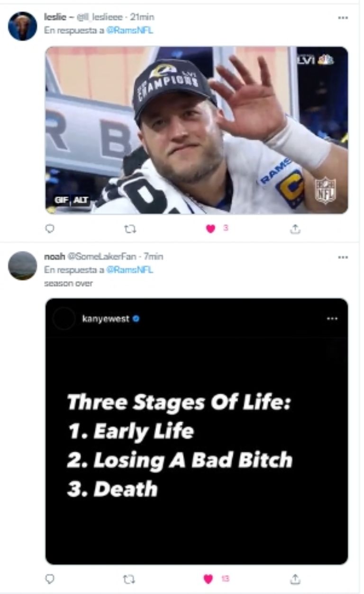364x594 pixels.
Task: Unlike noah's tweet with heart icon
Action: coord(208,579)
